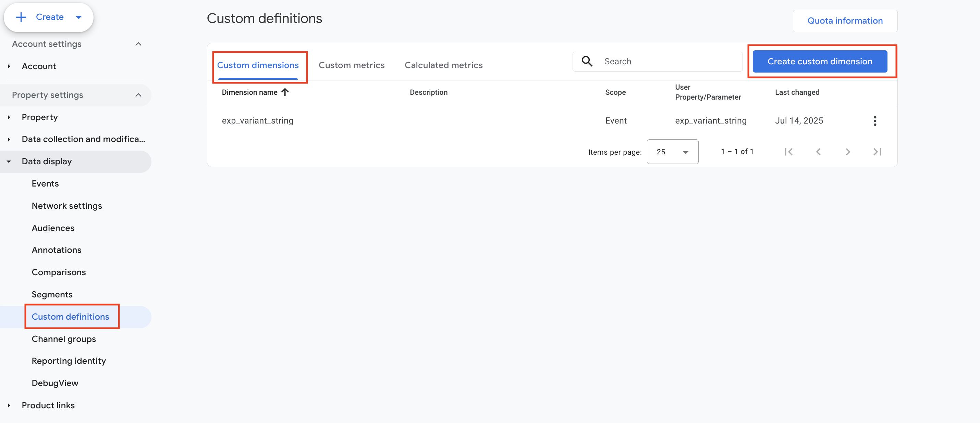The height and width of the screenshot is (423, 980).
Task: Go to the previous page of results
Action: tap(818, 152)
